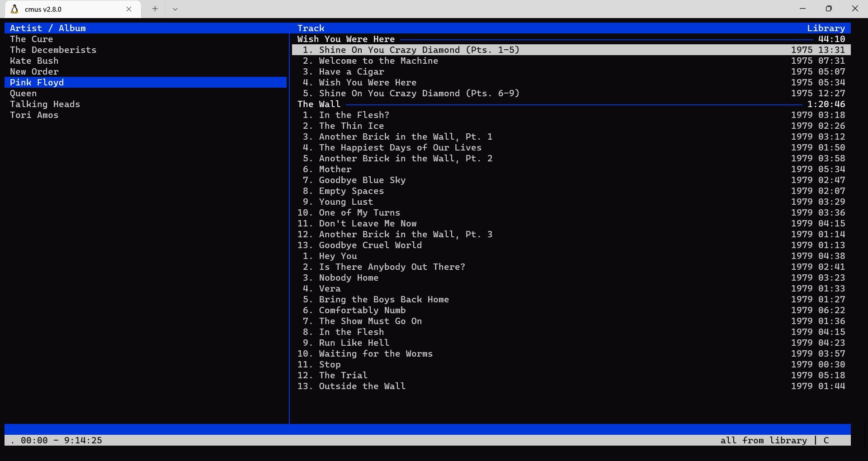Select The Decemberists artist
The height and width of the screenshot is (461, 868).
click(x=146, y=50)
